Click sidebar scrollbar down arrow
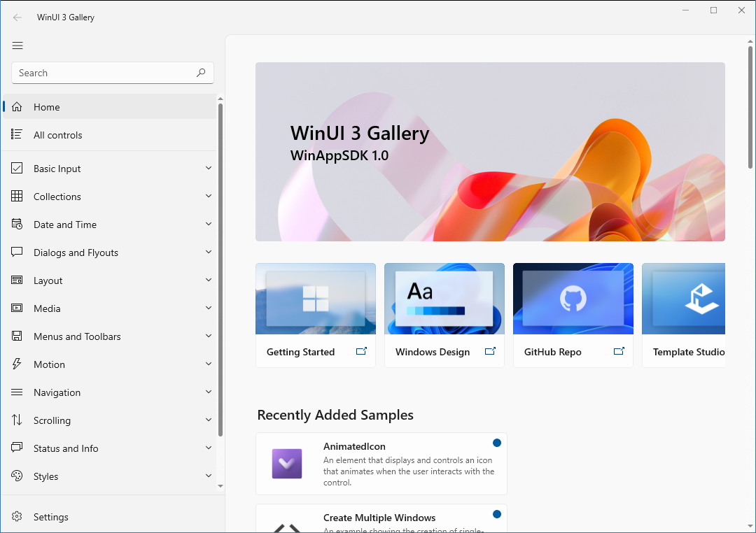Viewport: 756px width, 533px height. coord(220,485)
